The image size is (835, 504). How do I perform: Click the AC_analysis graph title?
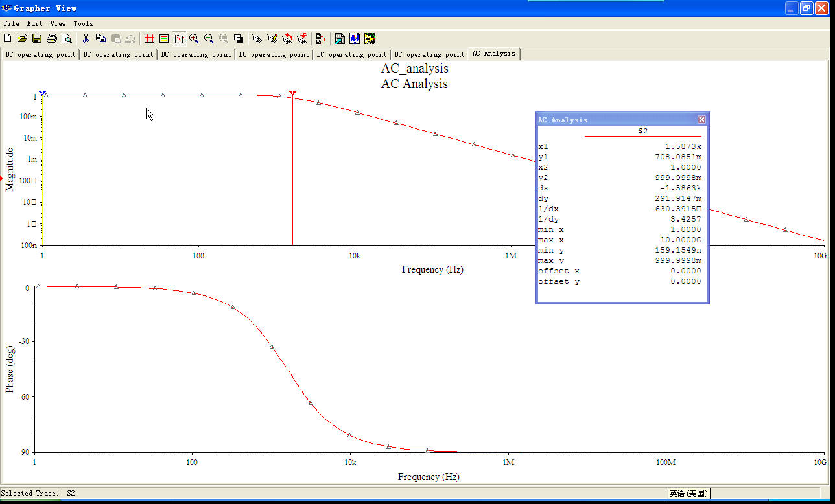[414, 69]
